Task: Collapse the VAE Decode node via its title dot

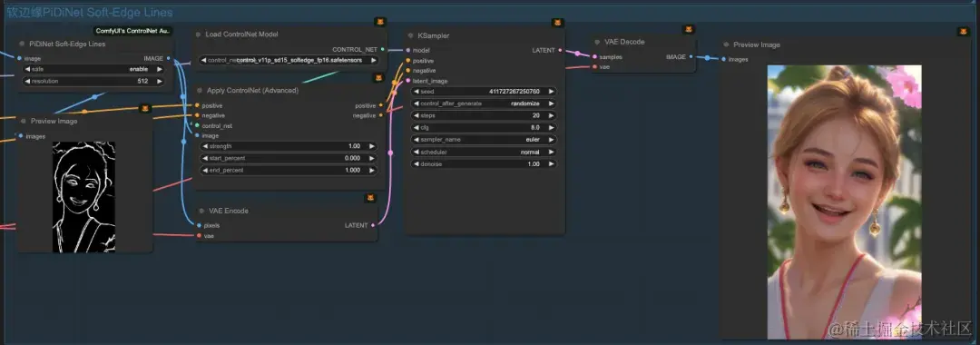Action: click(597, 42)
